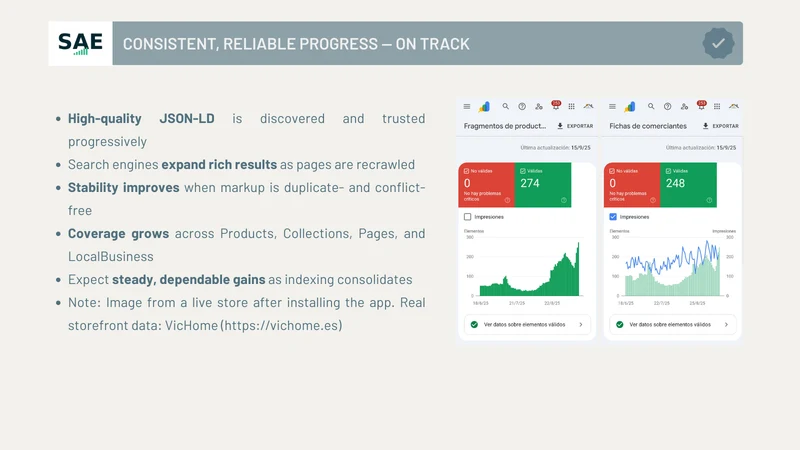This screenshot has height=450, width=800.
Task: Click Search Console logo in Fichas panel
Action: pyautogui.click(x=630, y=107)
